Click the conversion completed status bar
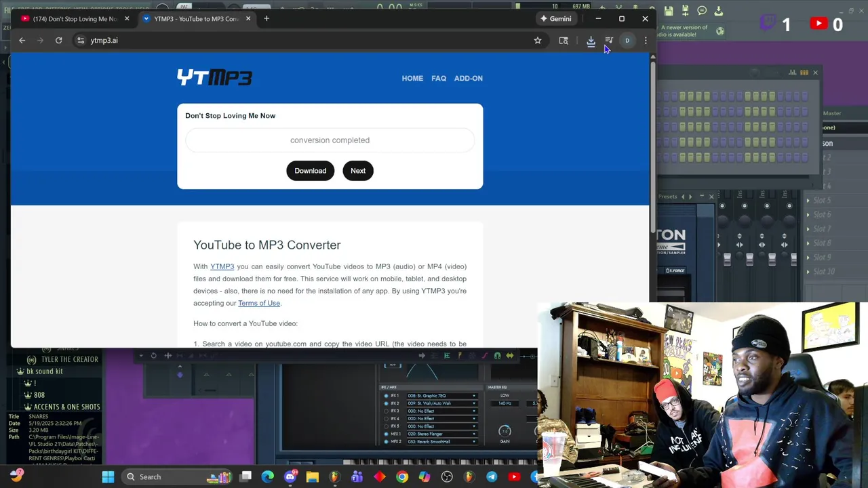The height and width of the screenshot is (488, 868). [x=330, y=140]
